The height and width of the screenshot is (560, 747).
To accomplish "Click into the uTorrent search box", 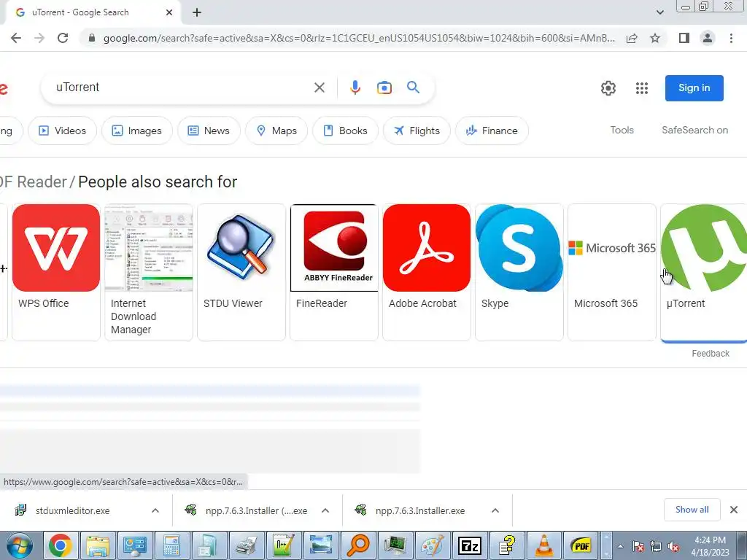I will [181, 87].
